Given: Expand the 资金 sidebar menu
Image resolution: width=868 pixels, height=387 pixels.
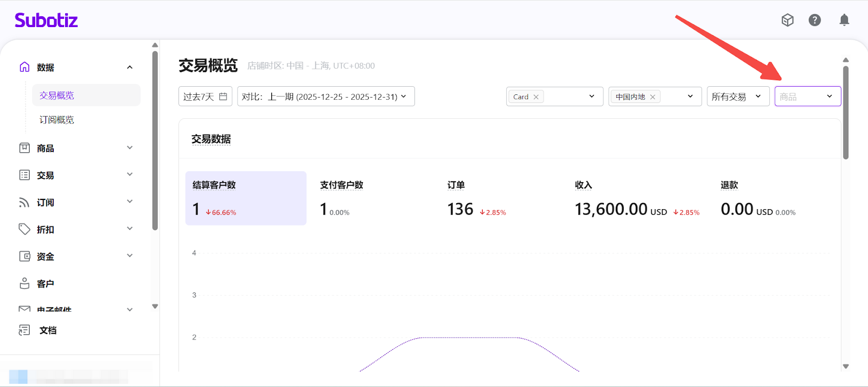Looking at the screenshot, I should [130, 256].
